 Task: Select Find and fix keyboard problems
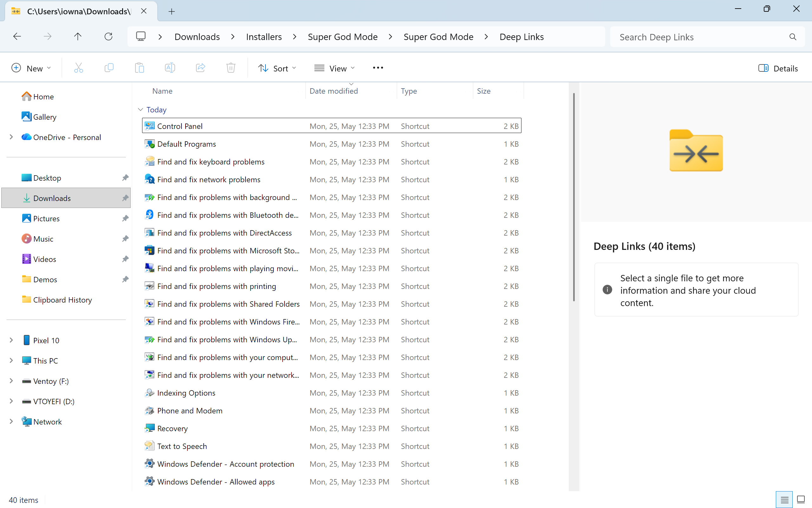coord(331,162)
